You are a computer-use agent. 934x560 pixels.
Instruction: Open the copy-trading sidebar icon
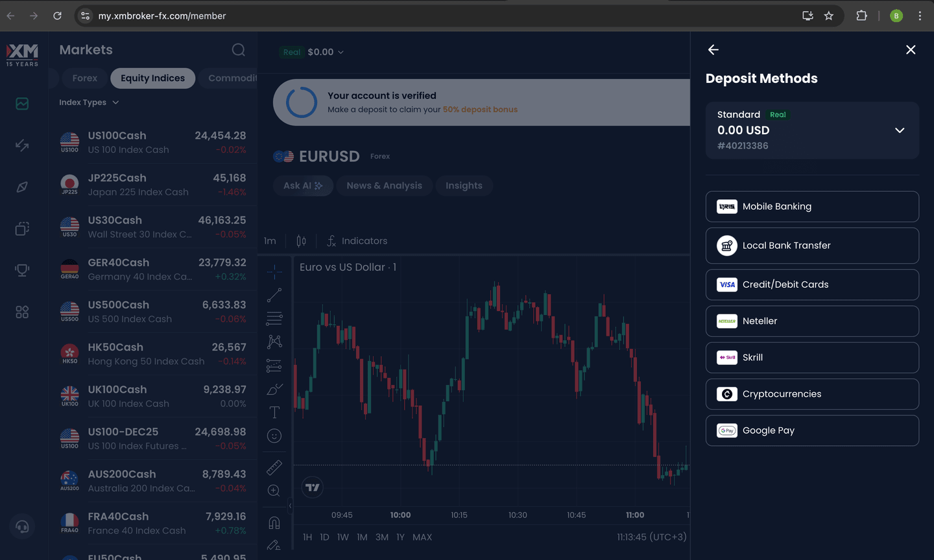click(x=22, y=228)
